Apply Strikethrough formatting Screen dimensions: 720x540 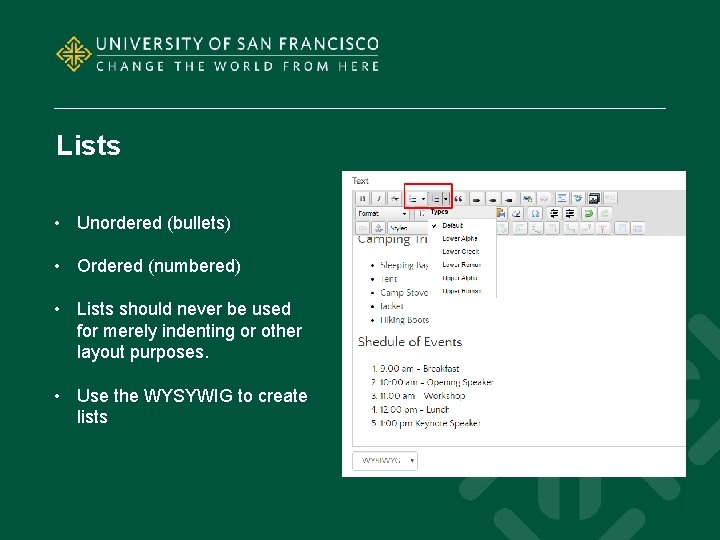pos(395,198)
